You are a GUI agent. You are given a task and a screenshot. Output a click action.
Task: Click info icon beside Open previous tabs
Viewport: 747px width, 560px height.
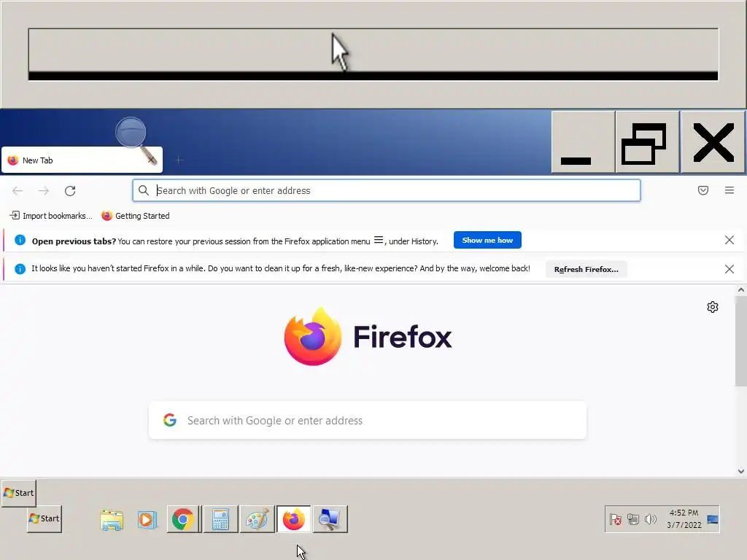click(20, 240)
